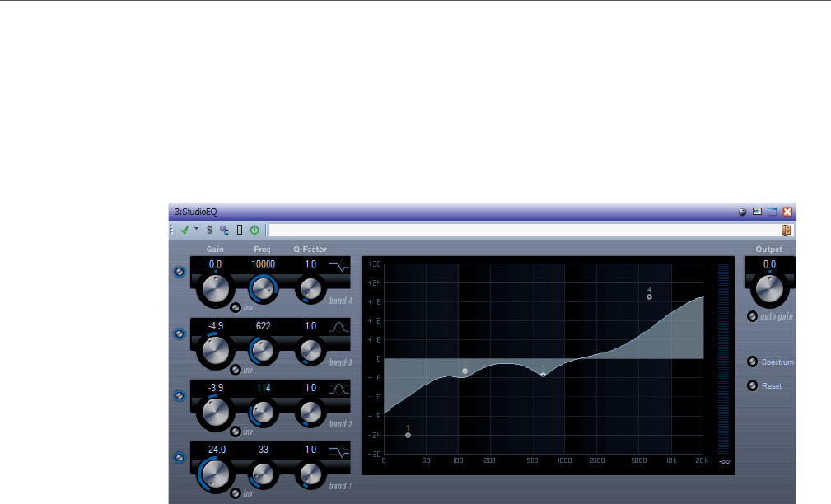831x504 pixels.
Task: Click the band 2 gain value -3.9
Action: pyautogui.click(x=215, y=387)
